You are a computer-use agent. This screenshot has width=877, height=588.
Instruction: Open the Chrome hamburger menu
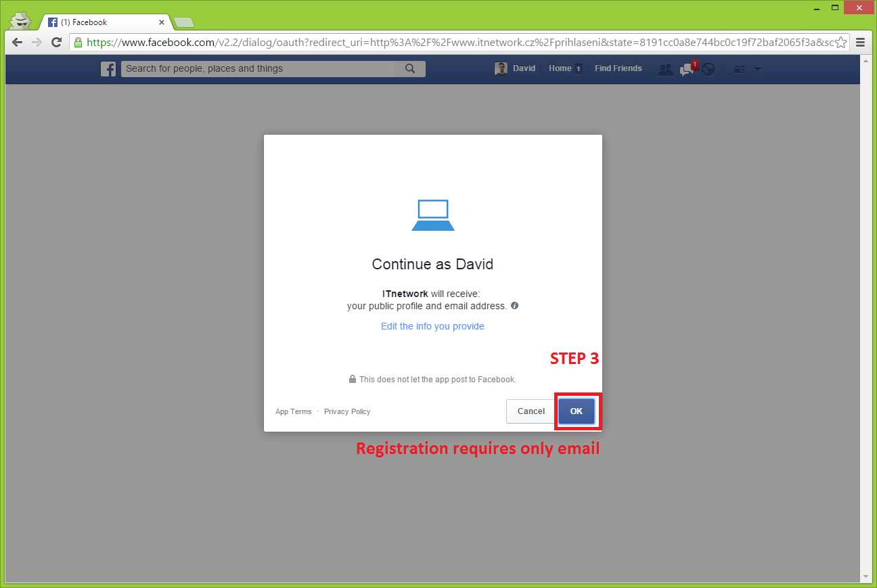click(861, 42)
